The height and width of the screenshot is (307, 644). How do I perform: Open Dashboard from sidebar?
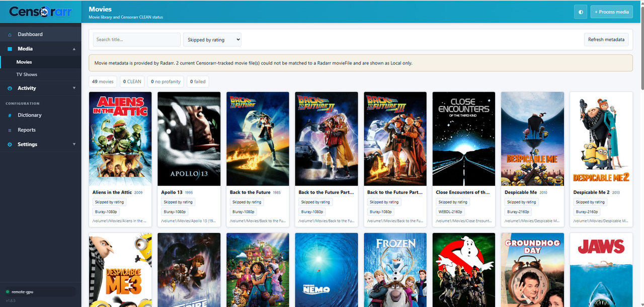(40, 34)
